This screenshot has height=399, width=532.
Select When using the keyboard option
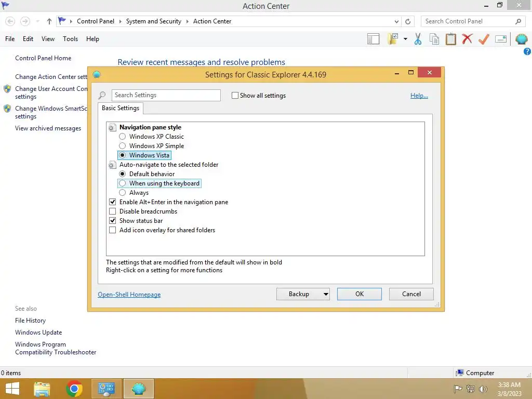coord(123,183)
